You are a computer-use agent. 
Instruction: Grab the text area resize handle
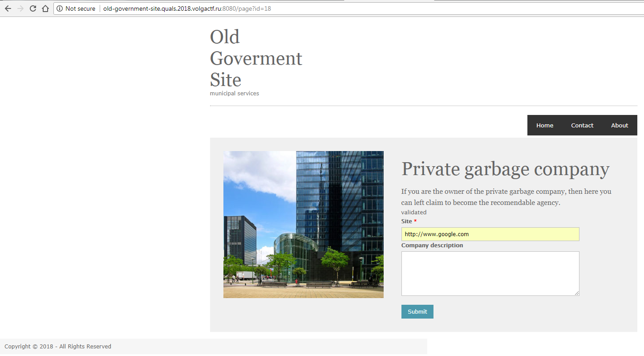tap(577, 293)
